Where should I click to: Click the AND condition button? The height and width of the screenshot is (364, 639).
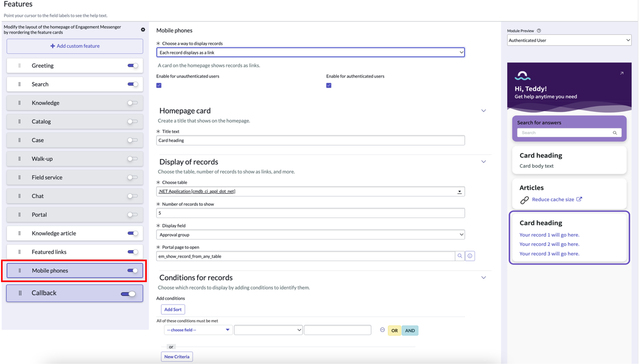410,330
